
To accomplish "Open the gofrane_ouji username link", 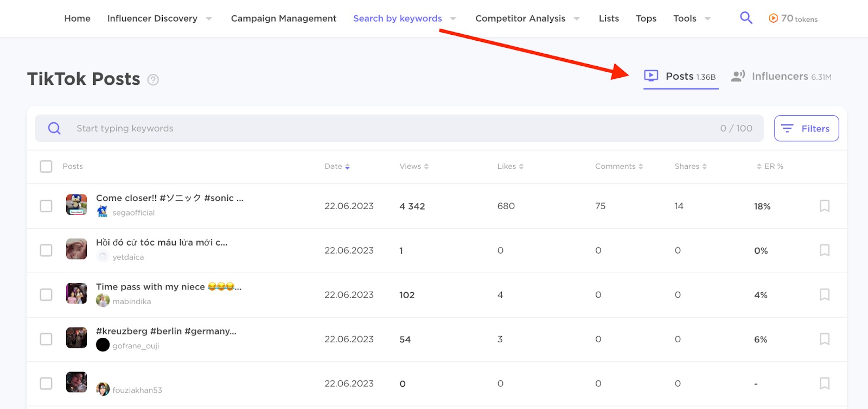I will (x=136, y=346).
